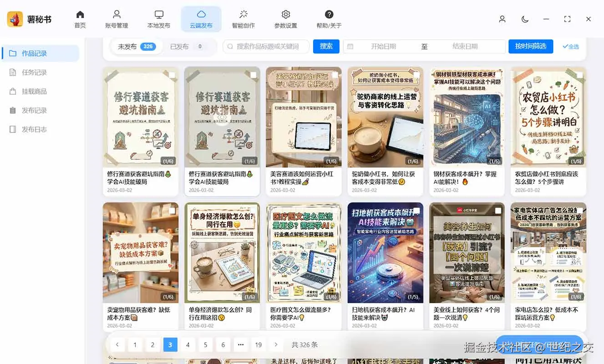Click the 搜索 search button
The width and height of the screenshot is (604, 364).
(x=326, y=46)
